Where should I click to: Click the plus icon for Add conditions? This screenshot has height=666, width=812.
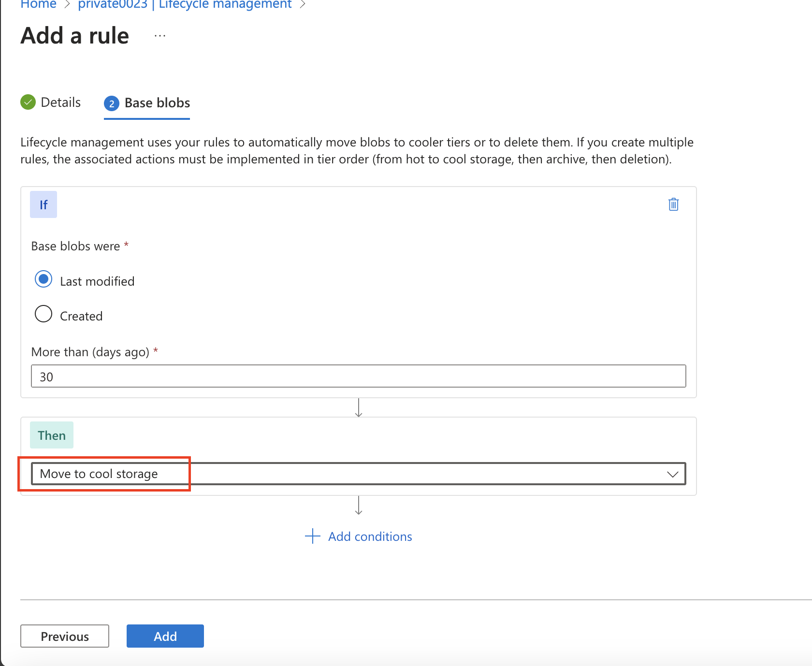313,536
